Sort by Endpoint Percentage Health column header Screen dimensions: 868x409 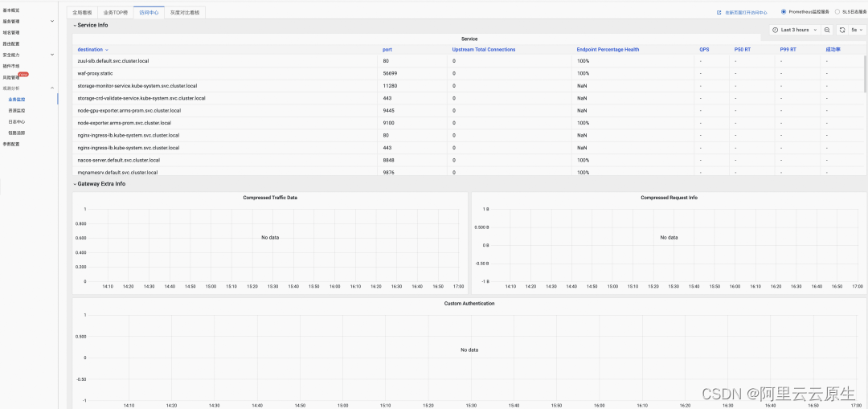[x=608, y=49]
